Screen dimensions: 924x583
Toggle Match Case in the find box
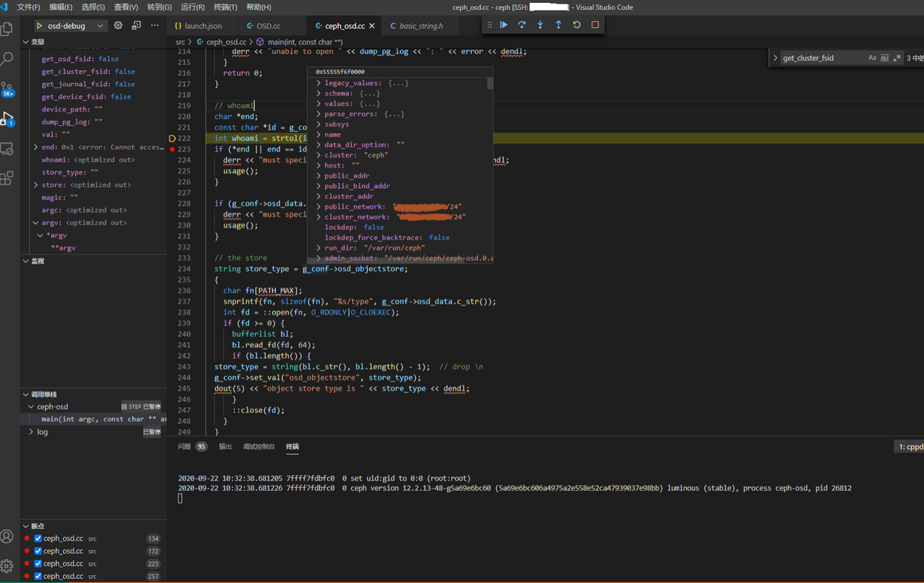point(872,58)
